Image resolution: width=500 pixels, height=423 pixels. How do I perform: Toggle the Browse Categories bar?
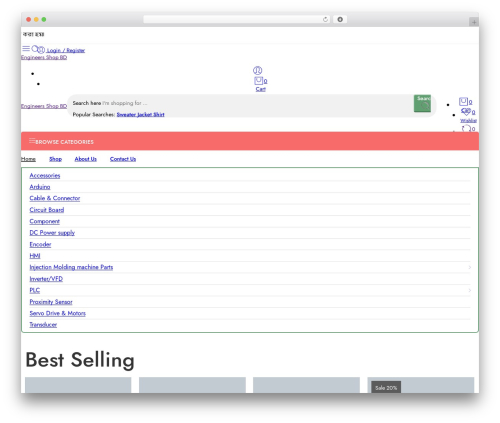coord(250,141)
